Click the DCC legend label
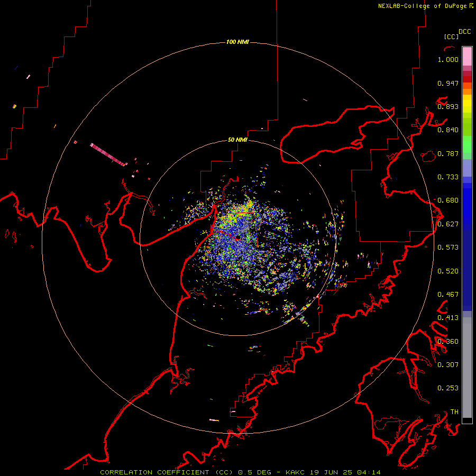 click(x=465, y=32)
